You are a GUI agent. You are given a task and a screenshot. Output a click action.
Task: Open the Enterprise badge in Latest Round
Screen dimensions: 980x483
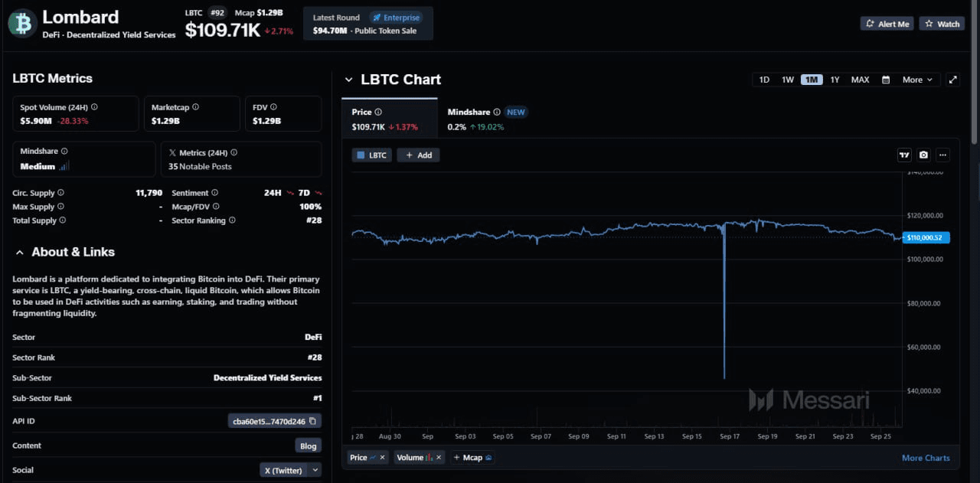point(395,18)
